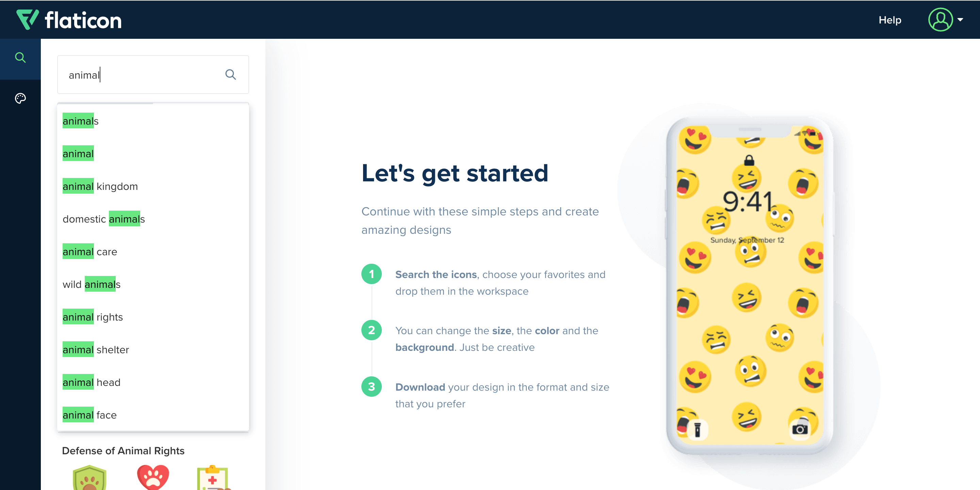This screenshot has height=490, width=980.
Task: Click the green step 1 circle icon
Action: click(x=373, y=274)
